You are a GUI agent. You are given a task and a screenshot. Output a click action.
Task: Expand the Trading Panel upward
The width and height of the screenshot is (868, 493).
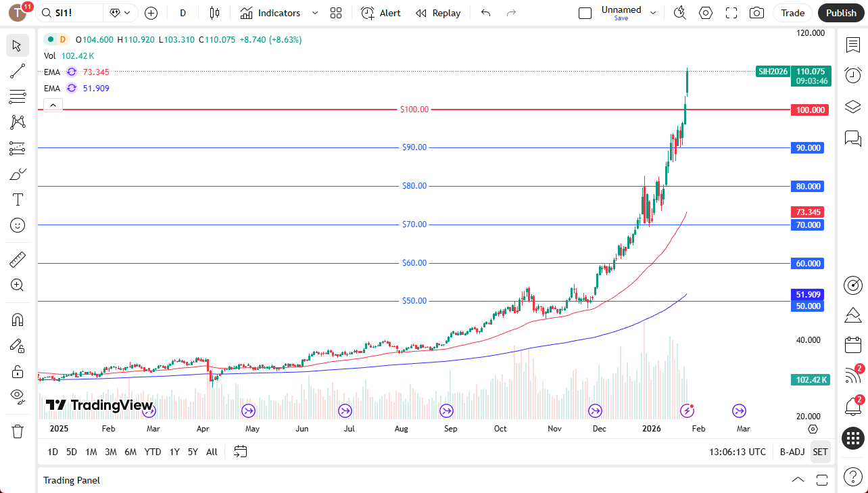tap(798, 480)
